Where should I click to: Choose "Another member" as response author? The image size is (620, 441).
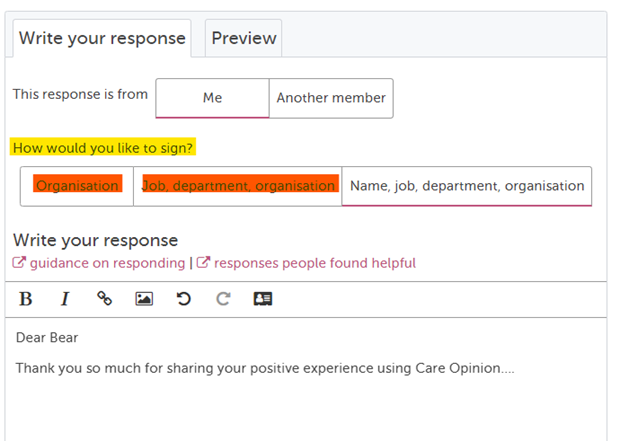coord(331,98)
